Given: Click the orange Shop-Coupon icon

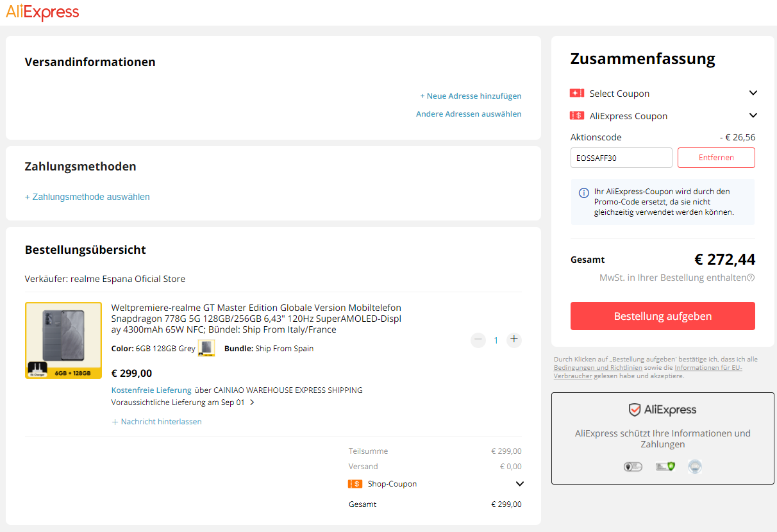Looking at the screenshot, I should 355,484.
